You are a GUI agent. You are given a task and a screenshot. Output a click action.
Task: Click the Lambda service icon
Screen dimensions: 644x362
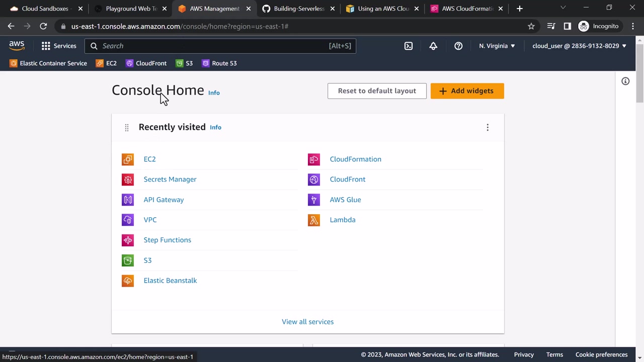314,220
